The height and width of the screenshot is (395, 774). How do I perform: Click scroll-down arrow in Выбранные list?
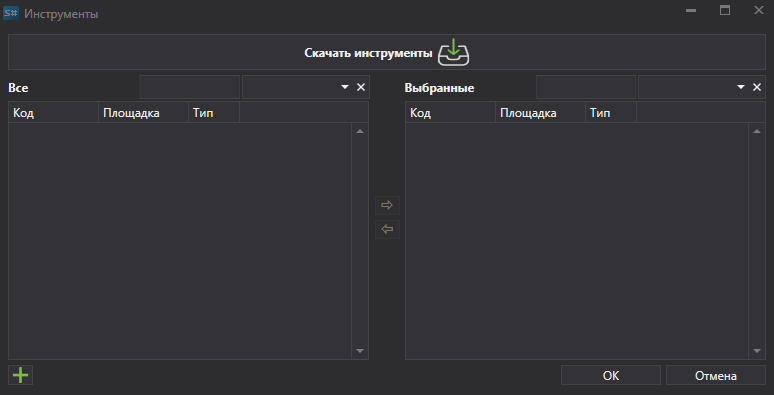point(757,351)
